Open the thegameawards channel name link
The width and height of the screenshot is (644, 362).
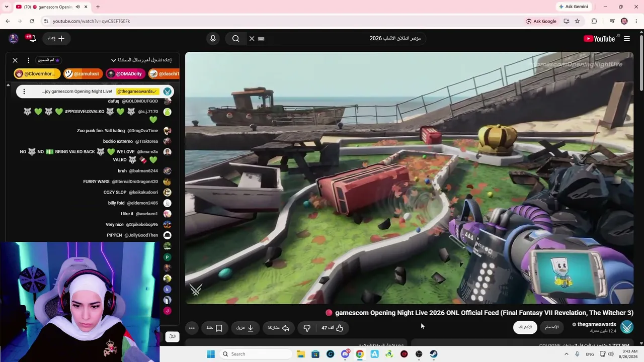pyautogui.click(x=597, y=325)
